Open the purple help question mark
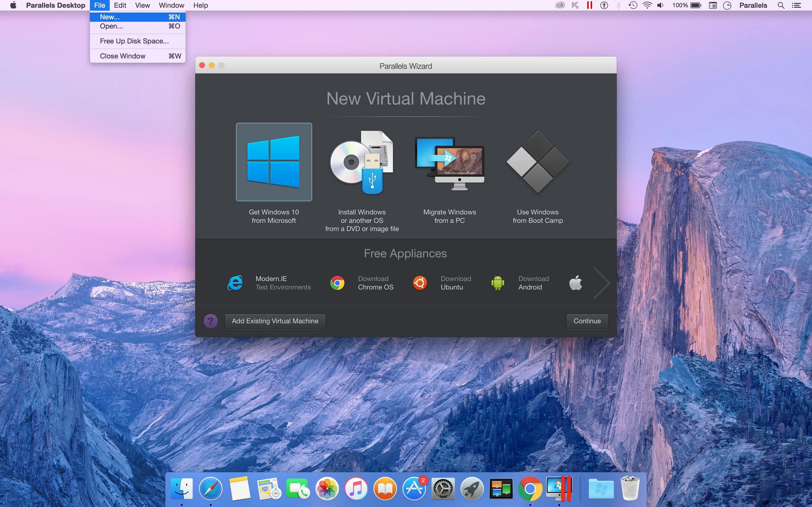 [x=210, y=321]
